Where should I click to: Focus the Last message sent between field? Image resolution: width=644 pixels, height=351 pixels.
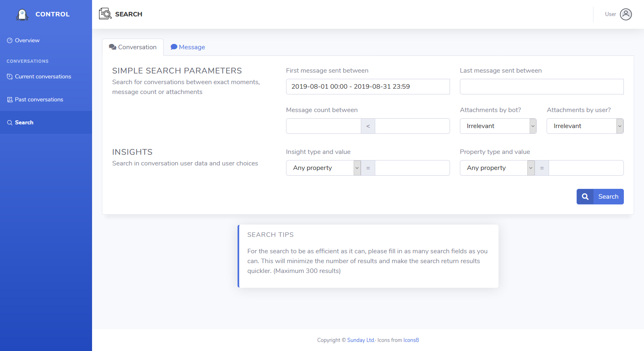point(541,87)
